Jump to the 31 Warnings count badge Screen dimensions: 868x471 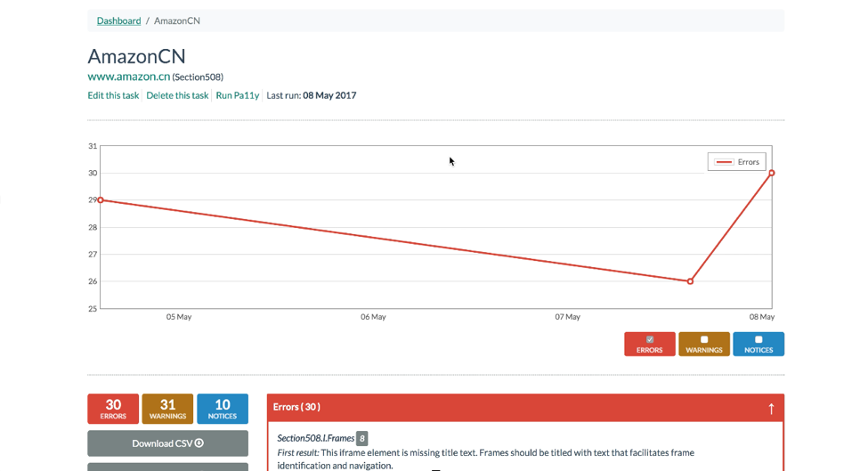(167, 409)
